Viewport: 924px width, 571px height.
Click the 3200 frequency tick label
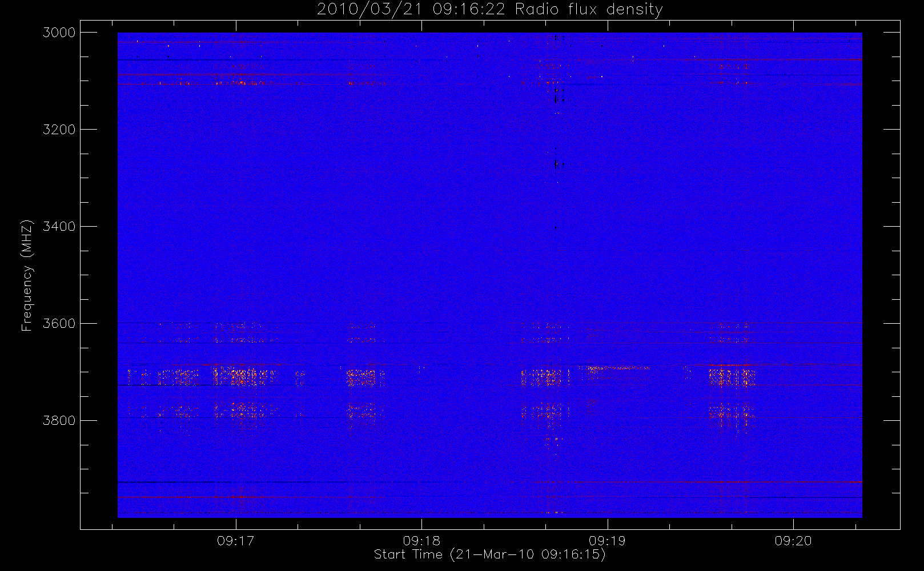point(59,130)
